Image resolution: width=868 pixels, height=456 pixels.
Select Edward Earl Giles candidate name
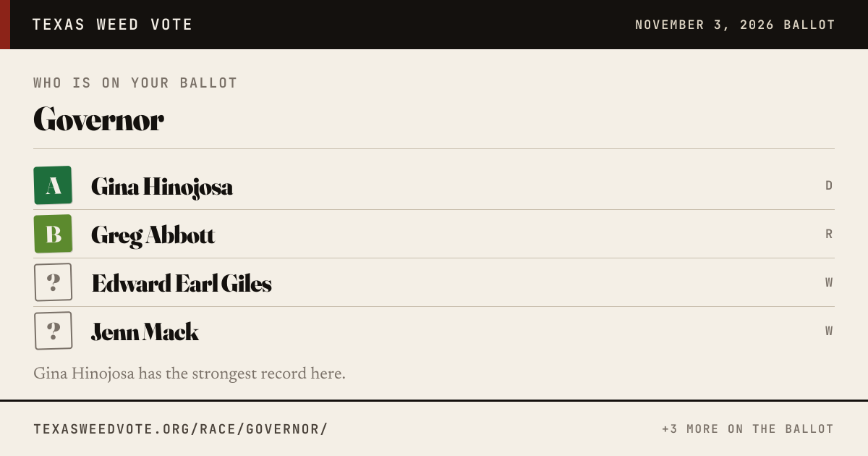coord(182,283)
